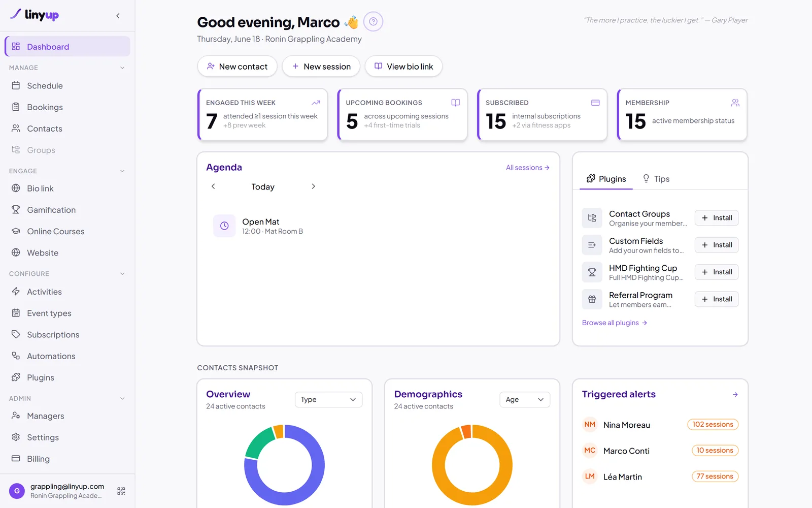812x508 pixels.
Task: Open Groups in the sidebar
Action: 67,150
